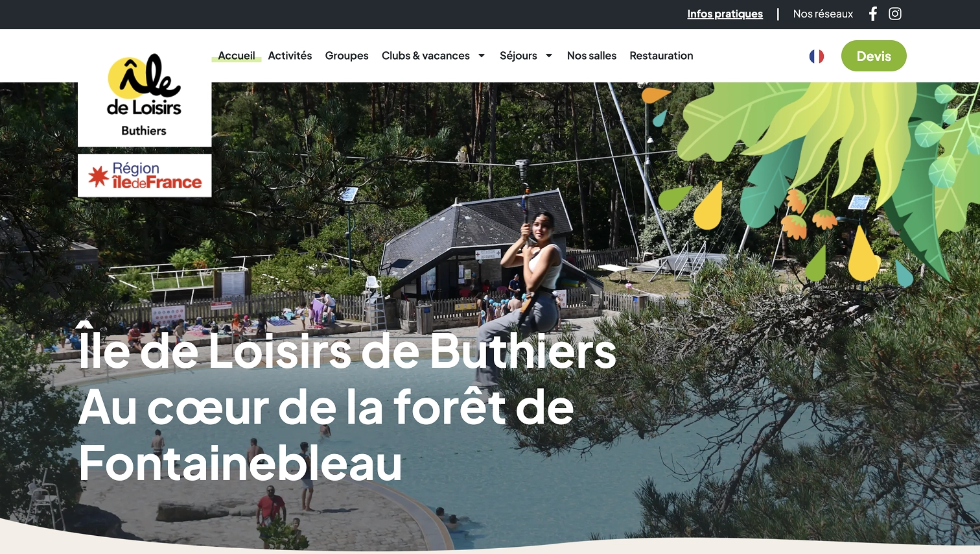The height and width of the screenshot is (554, 980).
Task: Select Groupes in the navigation
Action: (x=347, y=56)
